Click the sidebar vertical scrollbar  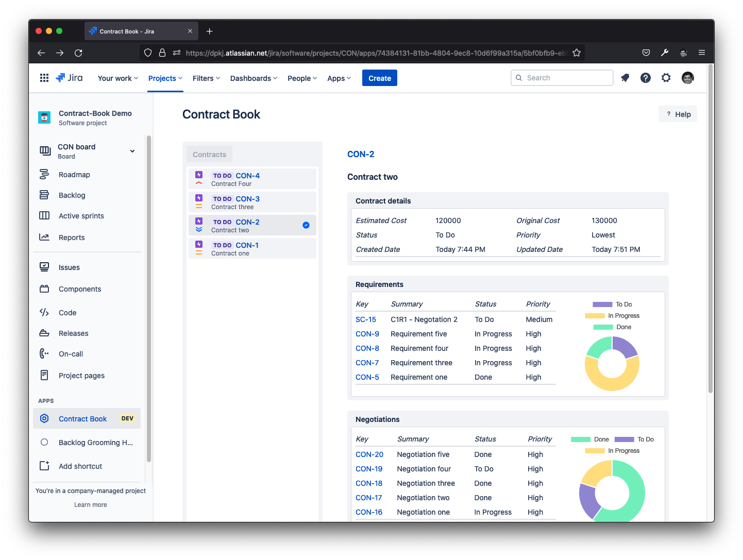point(149,299)
